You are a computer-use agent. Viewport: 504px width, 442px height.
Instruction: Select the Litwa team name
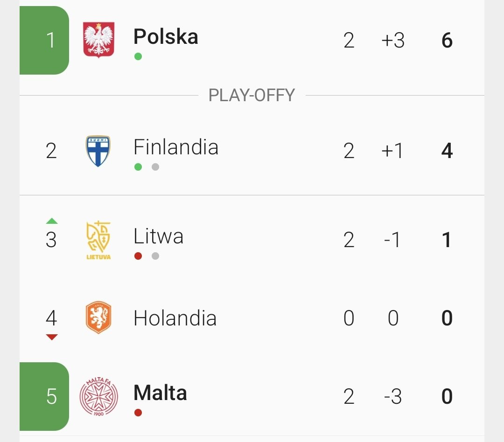pos(159,236)
